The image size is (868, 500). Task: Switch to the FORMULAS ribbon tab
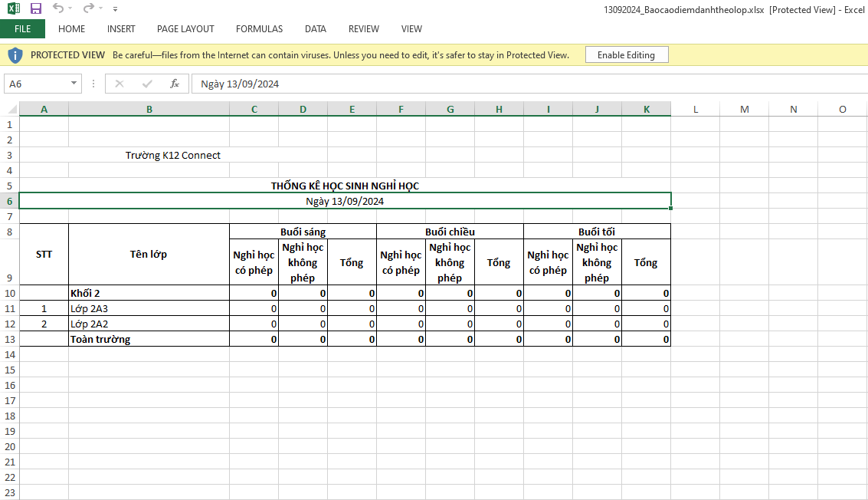point(259,29)
